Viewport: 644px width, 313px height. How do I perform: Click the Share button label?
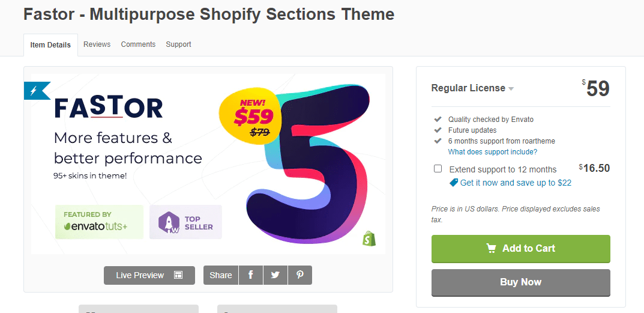click(221, 275)
